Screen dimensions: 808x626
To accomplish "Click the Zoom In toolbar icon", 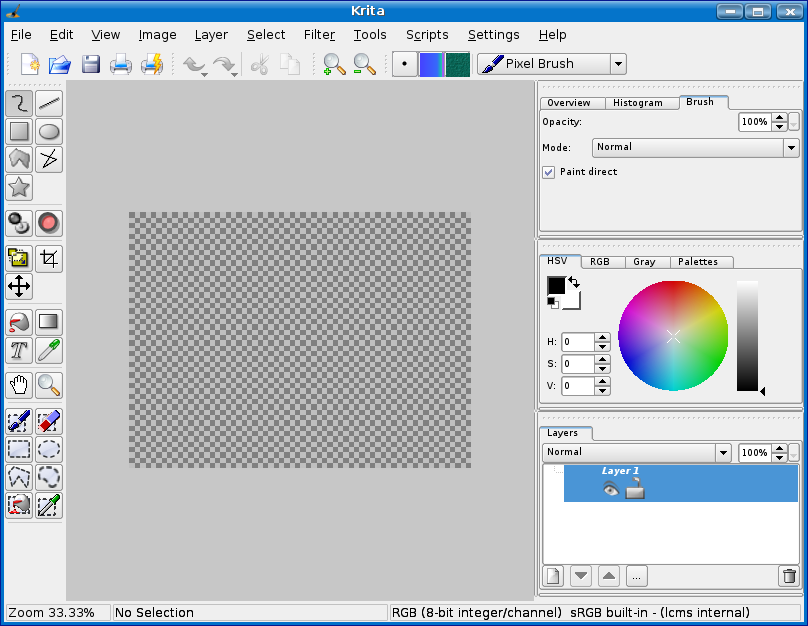I will point(334,65).
